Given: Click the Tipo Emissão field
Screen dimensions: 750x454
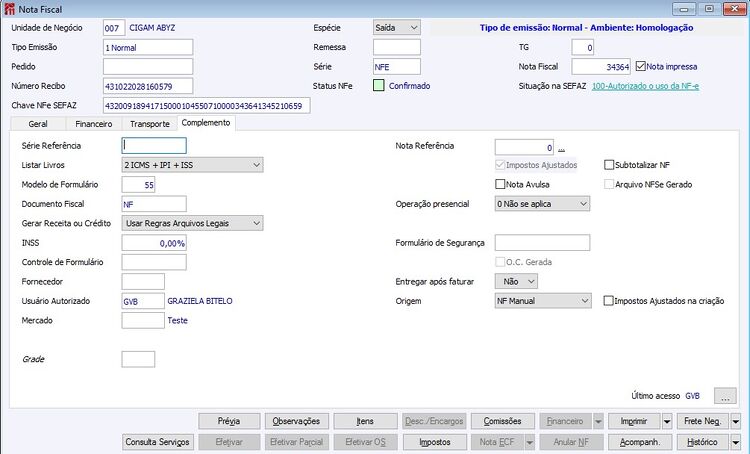Looking at the screenshot, I should click(148, 47).
